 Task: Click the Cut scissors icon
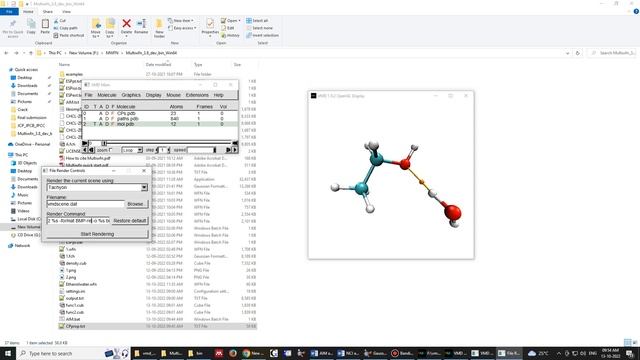(x=56, y=20)
